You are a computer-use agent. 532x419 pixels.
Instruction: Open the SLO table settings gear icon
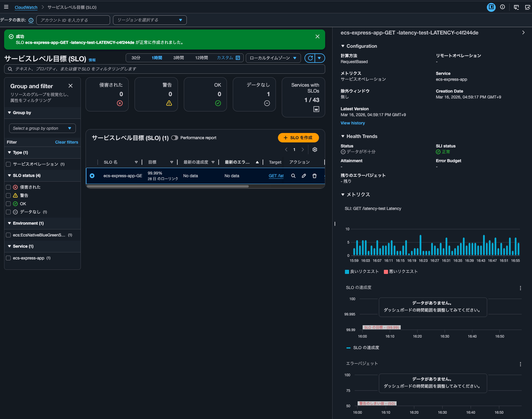(315, 149)
